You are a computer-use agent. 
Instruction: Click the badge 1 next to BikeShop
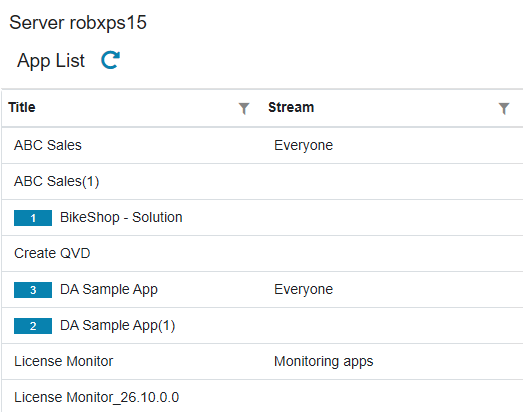(33, 218)
